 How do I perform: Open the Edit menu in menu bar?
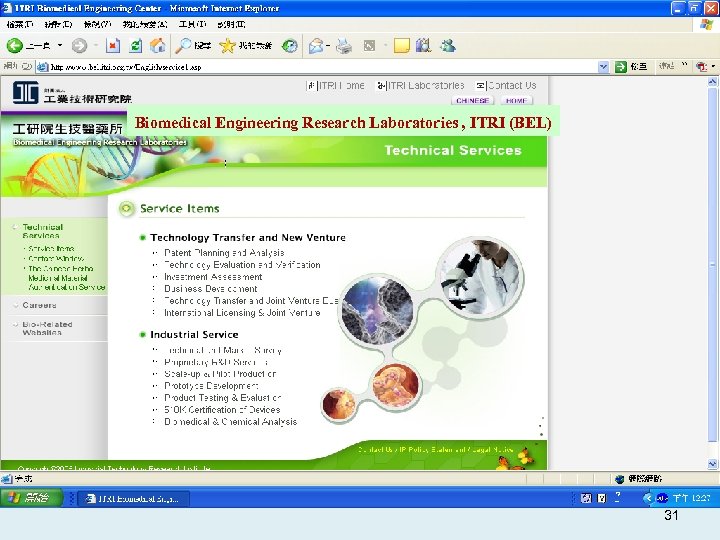click(x=58, y=24)
